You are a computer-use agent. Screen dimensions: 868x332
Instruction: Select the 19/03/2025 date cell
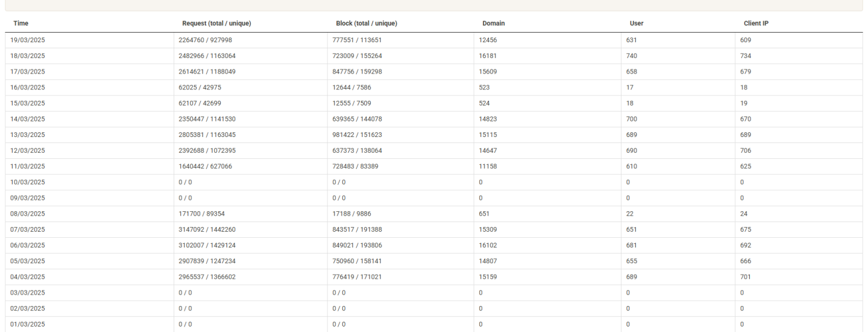click(28, 40)
